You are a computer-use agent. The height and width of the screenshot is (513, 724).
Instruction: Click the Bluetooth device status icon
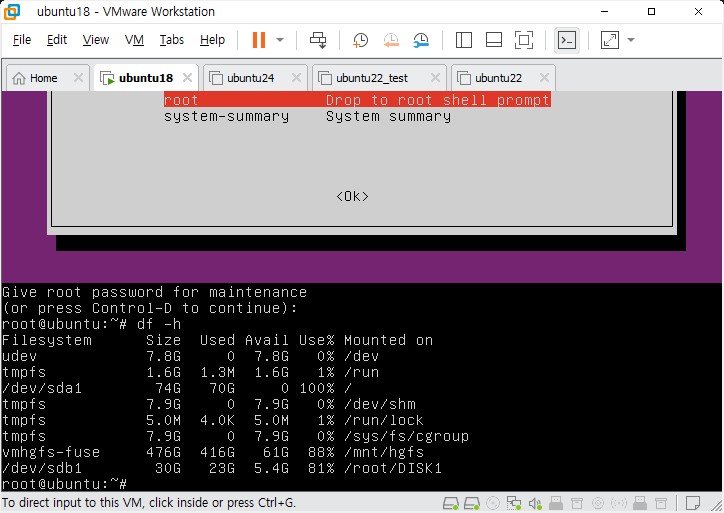(619, 503)
